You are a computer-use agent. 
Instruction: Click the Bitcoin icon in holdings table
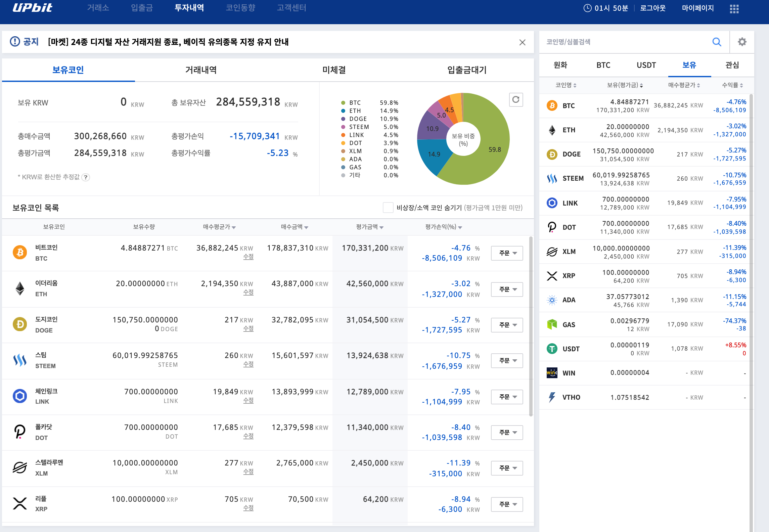click(x=20, y=253)
